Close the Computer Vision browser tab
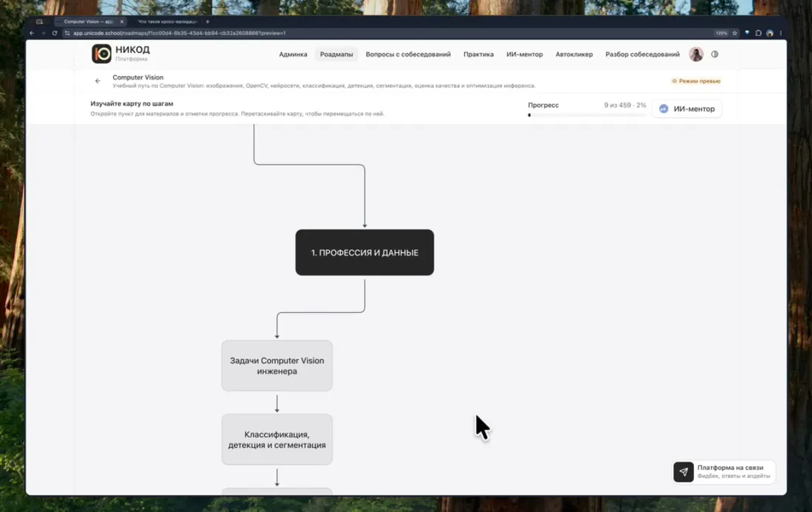This screenshot has width=812, height=512. coord(122,21)
